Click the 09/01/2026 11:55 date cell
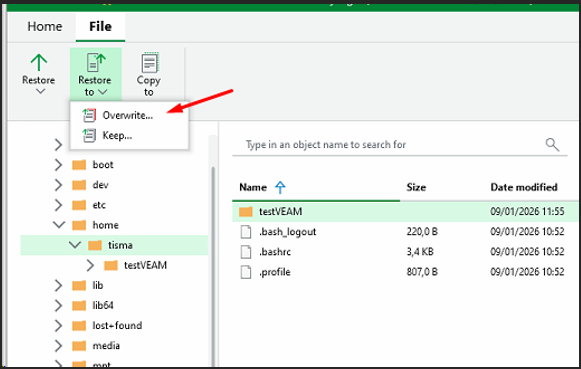The height and width of the screenshot is (369, 581). click(527, 212)
